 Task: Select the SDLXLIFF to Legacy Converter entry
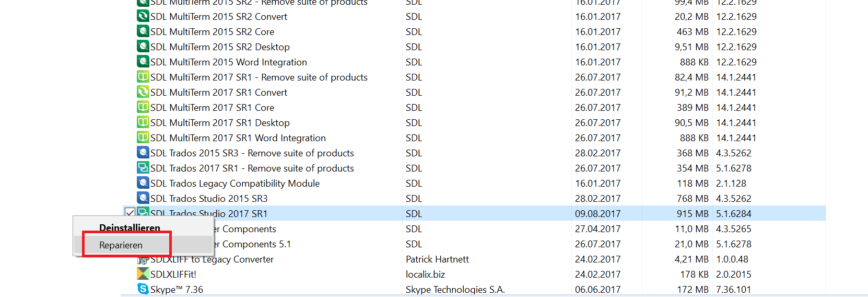pos(212,259)
